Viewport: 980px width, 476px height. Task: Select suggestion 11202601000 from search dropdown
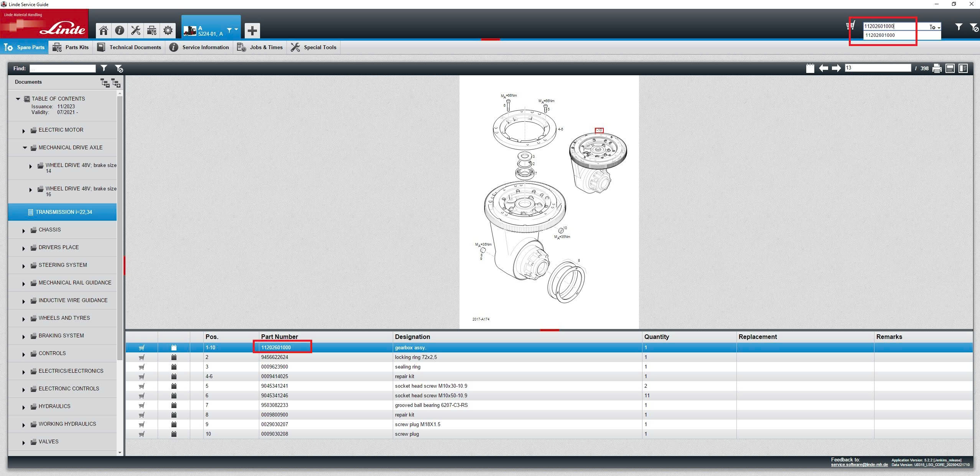point(902,35)
